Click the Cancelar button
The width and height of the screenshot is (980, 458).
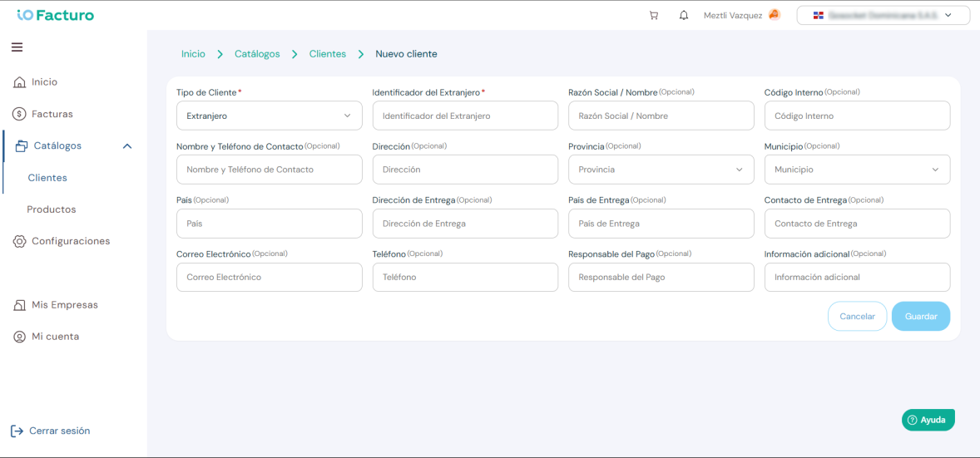(857, 316)
